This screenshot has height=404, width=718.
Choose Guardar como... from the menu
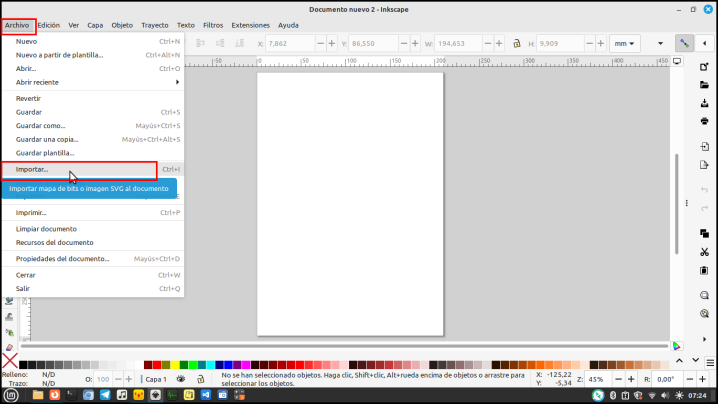(x=93, y=126)
